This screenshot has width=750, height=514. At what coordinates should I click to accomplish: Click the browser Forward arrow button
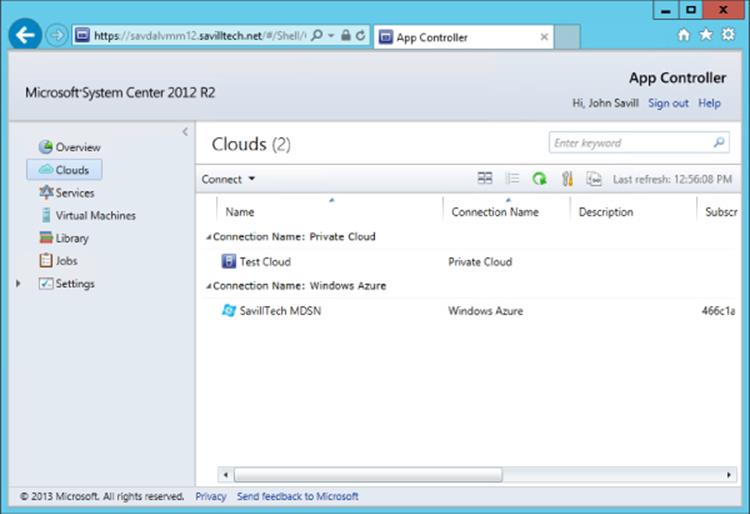click(56, 35)
